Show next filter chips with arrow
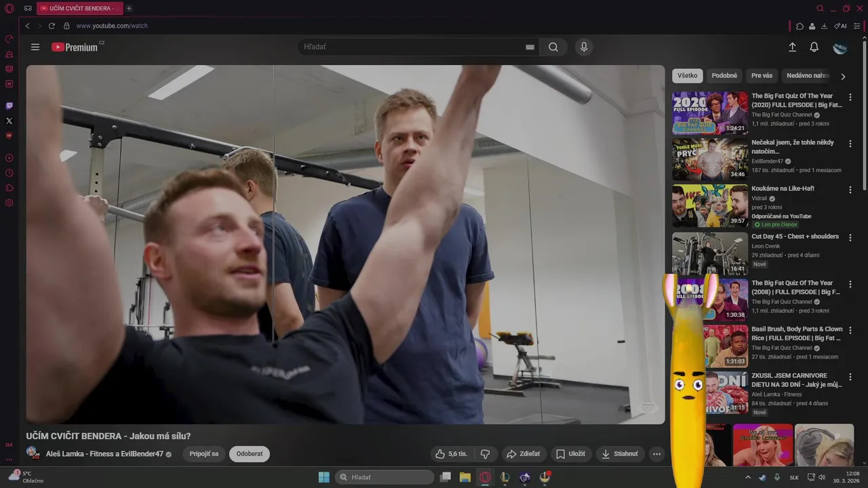The height and width of the screenshot is (488, 868). pos(843,76)
